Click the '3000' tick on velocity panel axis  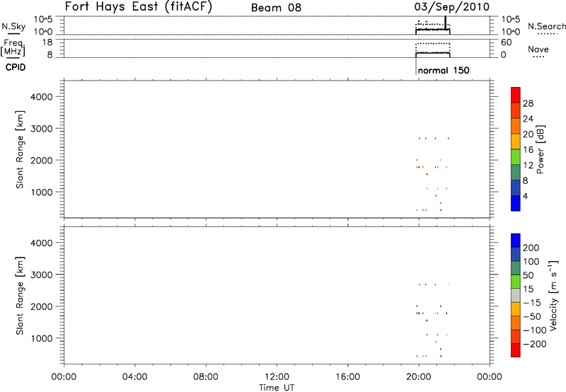click(x=42, y=275)
